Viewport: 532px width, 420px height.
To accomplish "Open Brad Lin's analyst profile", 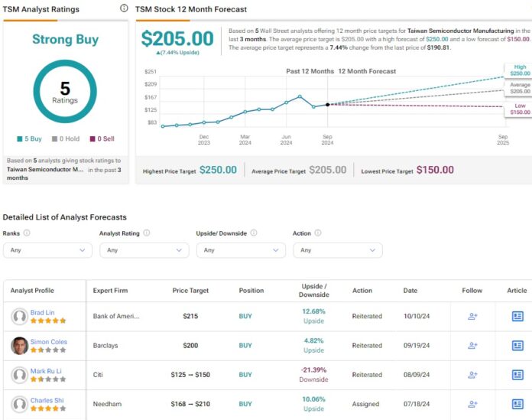I will click(x=43, y=311).
